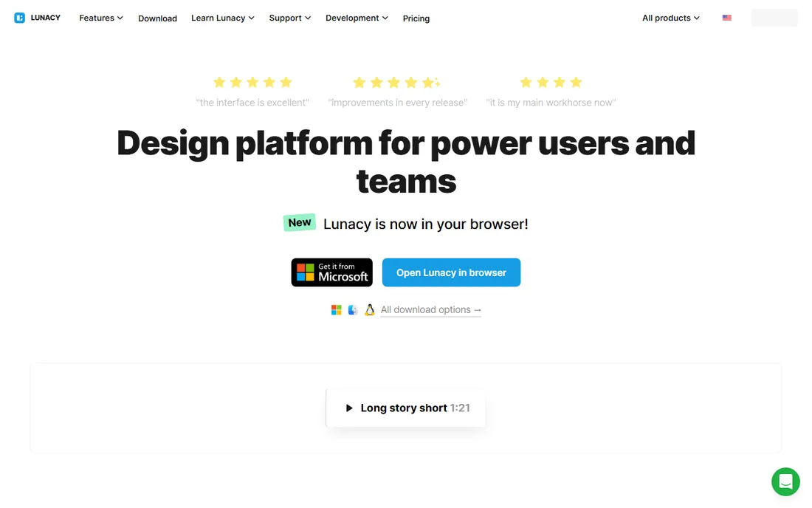The image size is (812, 508).
Task: Click the stars above "it is my main workhorse now"
Action: click(551, 83)
